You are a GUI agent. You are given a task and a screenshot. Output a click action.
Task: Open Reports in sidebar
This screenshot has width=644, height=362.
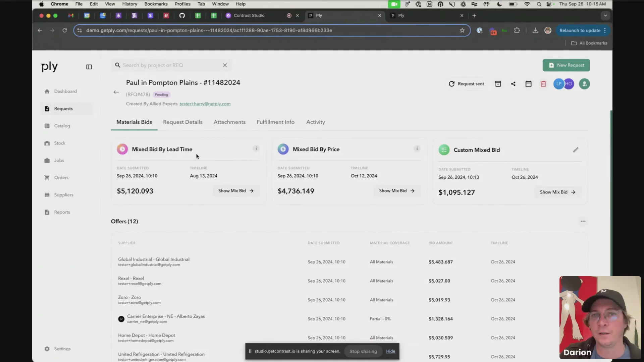(62, 212)
